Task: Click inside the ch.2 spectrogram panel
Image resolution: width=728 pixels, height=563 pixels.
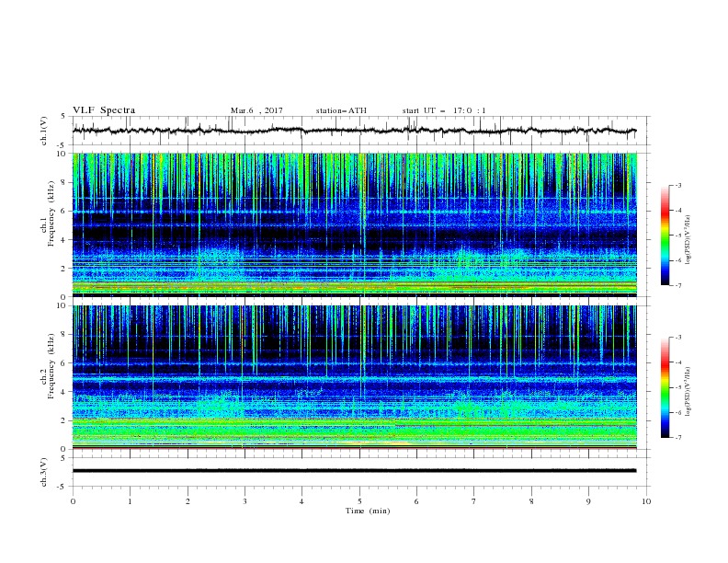Action: [355, 377]
